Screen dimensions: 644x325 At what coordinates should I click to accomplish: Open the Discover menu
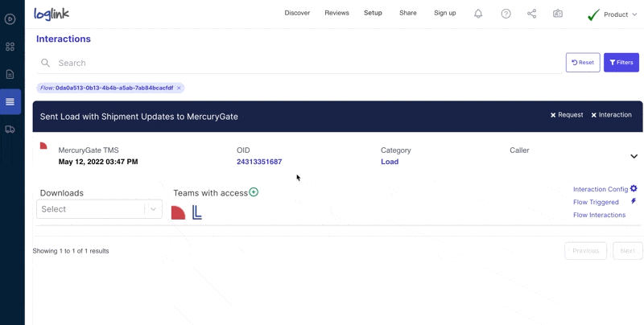coord(297,13)
